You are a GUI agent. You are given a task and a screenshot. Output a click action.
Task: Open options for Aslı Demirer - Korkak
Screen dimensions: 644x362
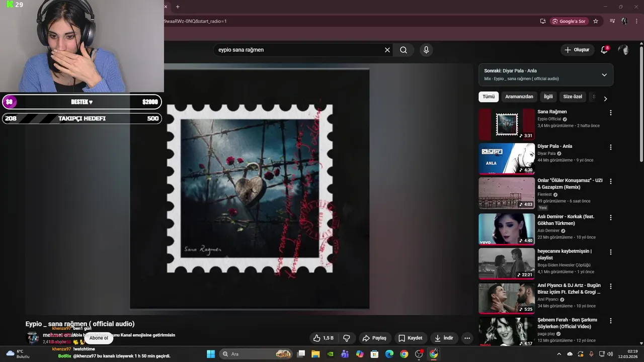pos(611,218)
